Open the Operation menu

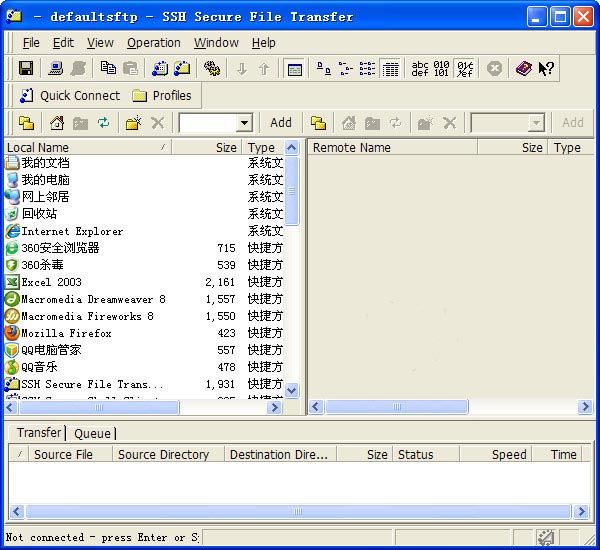(154, 42)
